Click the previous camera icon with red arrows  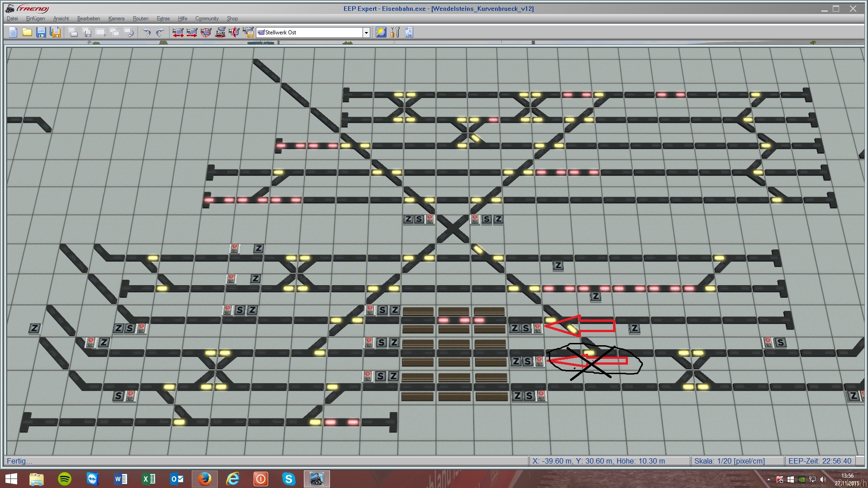178,32
